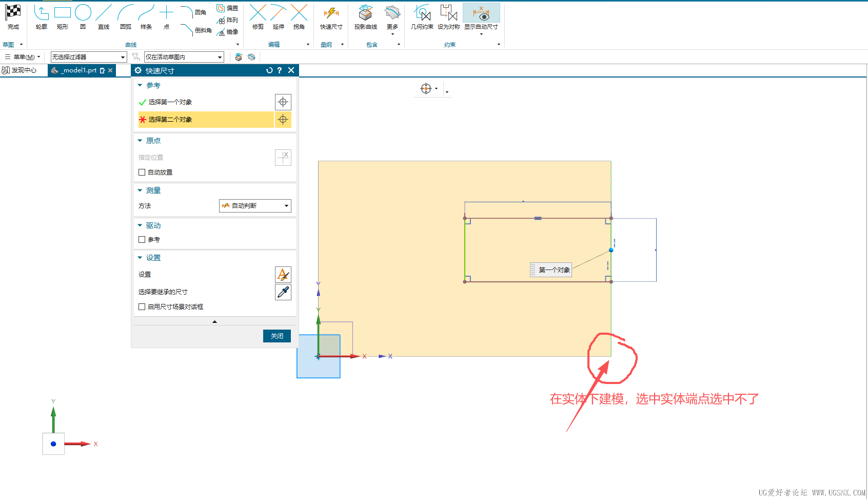This screenshot has height=499, width=868.
Task: Click the 选择要继承的尺寸 eyedropper icon
Action: tap(283, 292)
